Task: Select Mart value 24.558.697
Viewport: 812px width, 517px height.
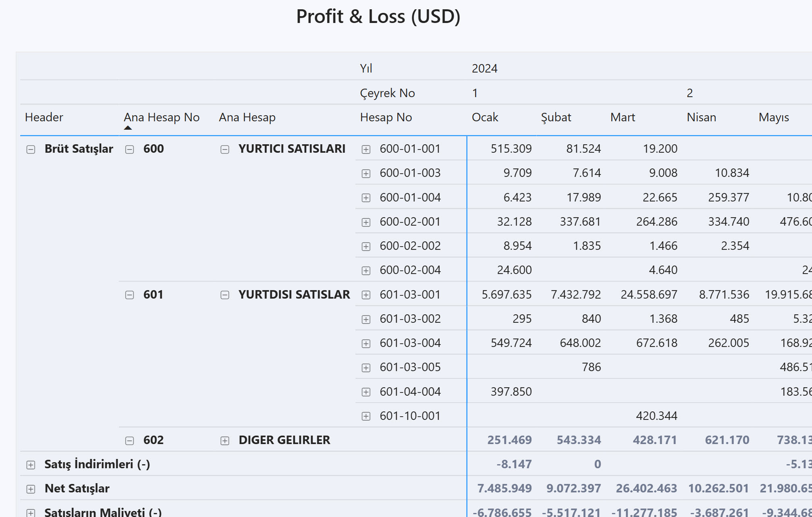Action: point(649,295)
